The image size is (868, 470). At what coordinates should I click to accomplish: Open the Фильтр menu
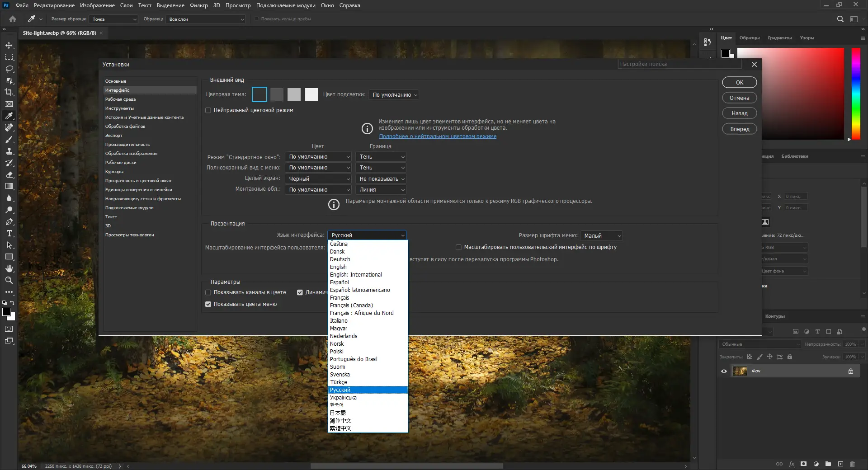tap(199, 5)
